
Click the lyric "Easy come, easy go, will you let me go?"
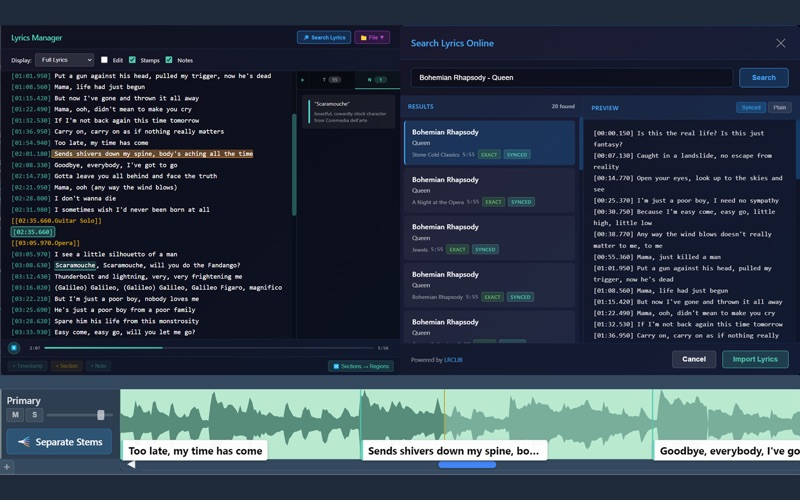(125, 332)
